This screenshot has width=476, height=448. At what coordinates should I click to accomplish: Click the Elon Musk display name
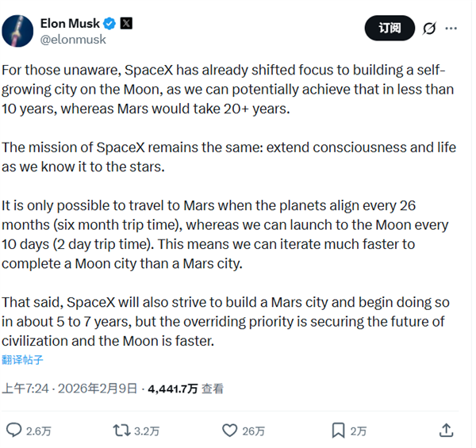click(x=71, y=22)
